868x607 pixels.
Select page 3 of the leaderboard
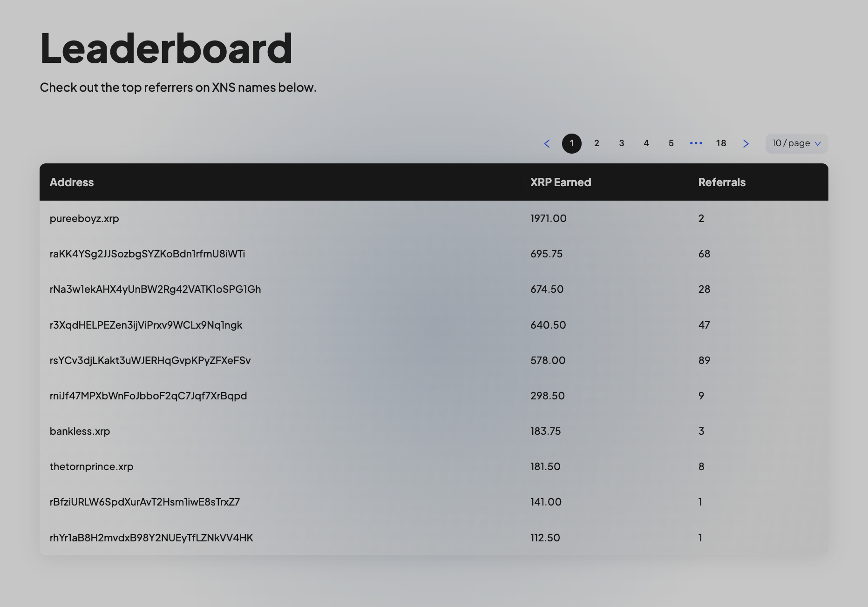[x=621, y=143]
